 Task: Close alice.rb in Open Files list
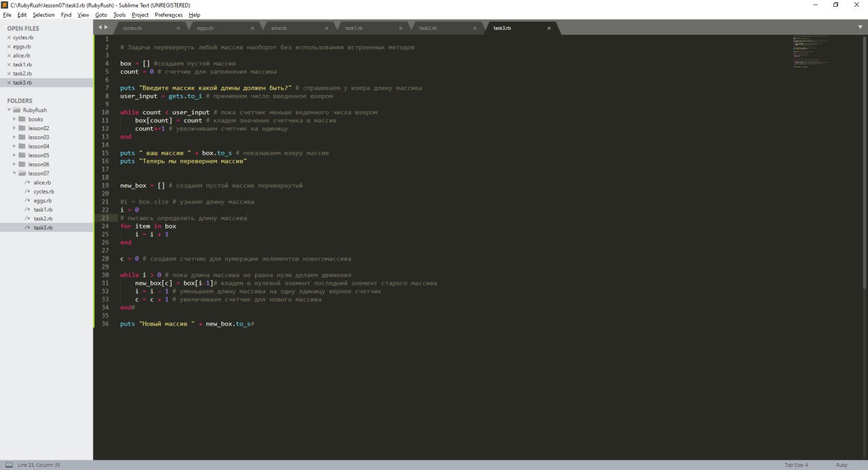pos(9,56)
